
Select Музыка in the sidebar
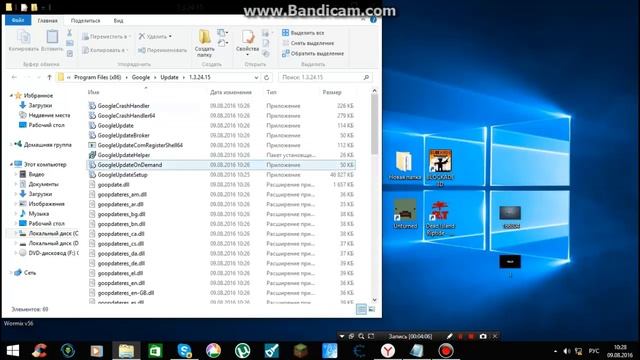pos(34,213)
